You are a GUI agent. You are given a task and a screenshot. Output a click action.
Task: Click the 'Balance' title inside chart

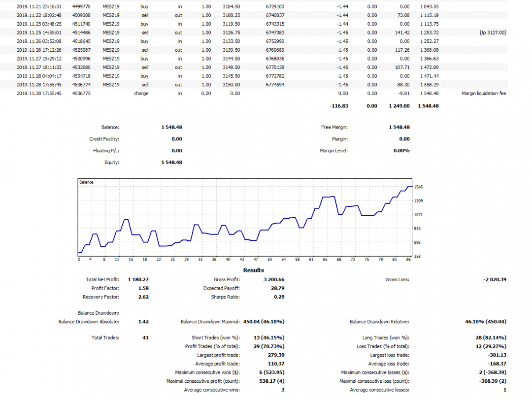tap(86, 182)
